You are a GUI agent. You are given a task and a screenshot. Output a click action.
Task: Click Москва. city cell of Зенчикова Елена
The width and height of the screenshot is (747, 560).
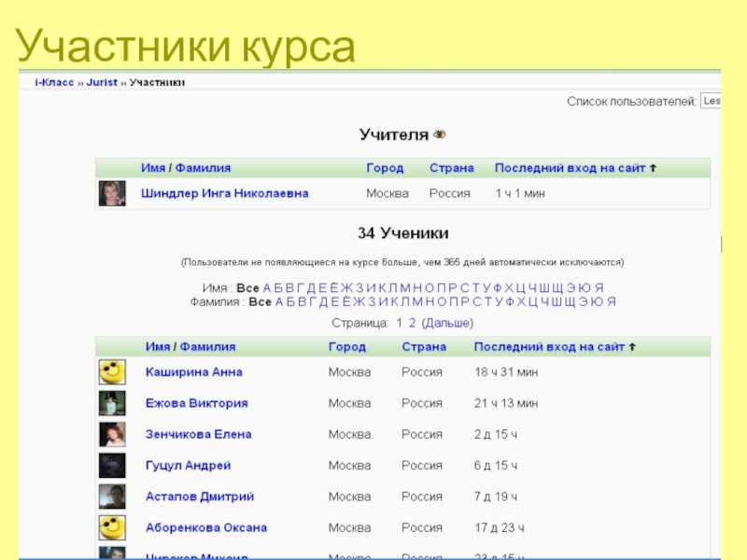point(351,434)
